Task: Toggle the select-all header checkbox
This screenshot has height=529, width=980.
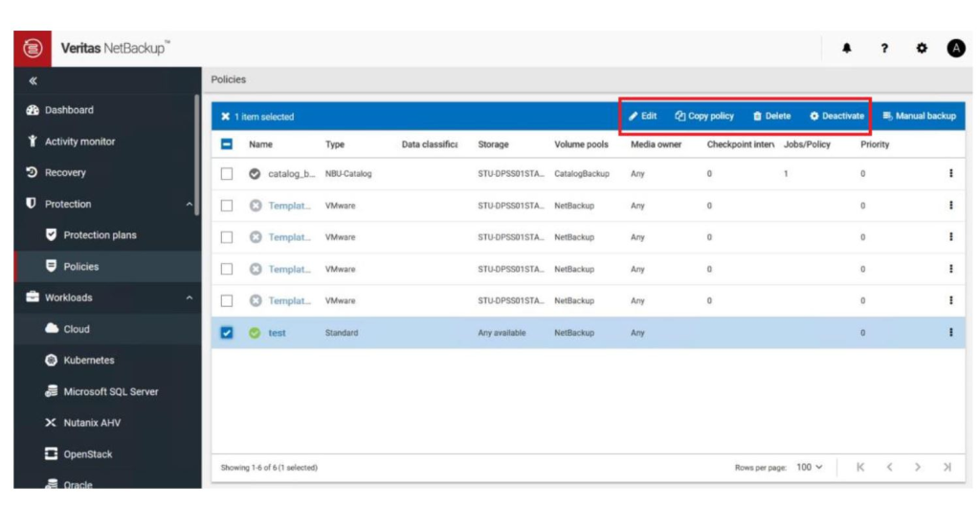Action: [x=227, y=144]
